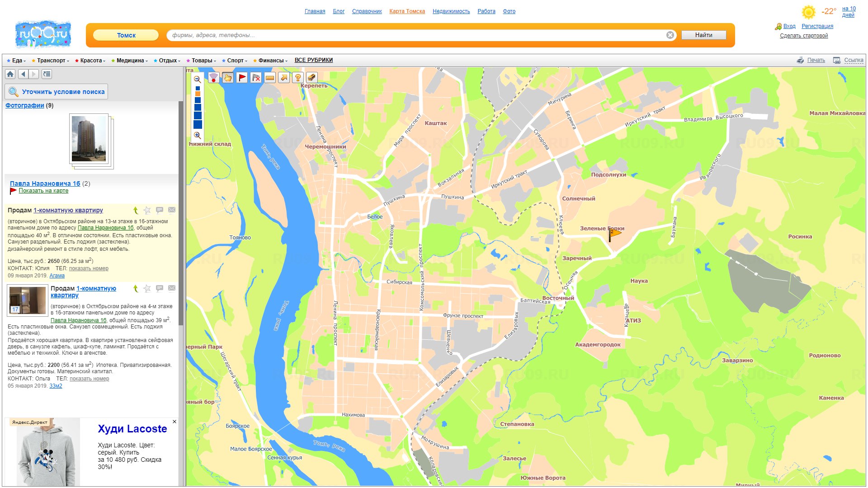Open Главная in top navigation
868x488 pixels.
[315, 11]
